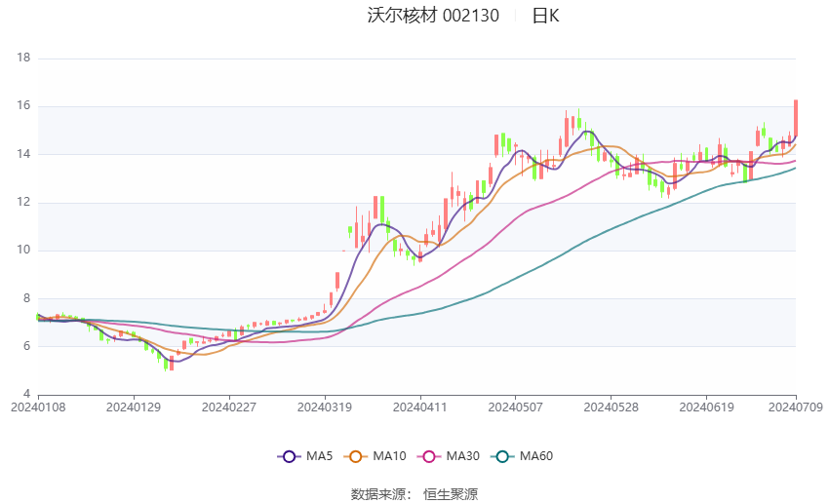
Task: Click the chart title 沃尔核材 002130
Action: pyautogui.click(x=433, y=16)
